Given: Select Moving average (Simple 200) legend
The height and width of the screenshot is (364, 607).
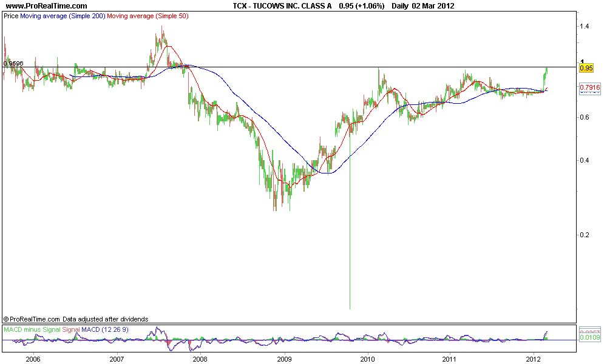Looking at the screenshot, I should click(x=63, y=16).
